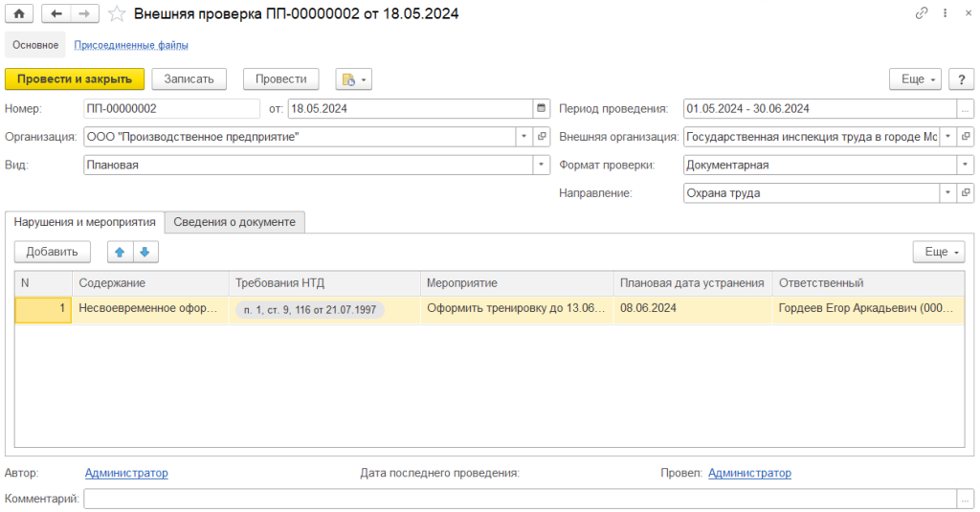Add document to favorites with star icon

point(116,13)
